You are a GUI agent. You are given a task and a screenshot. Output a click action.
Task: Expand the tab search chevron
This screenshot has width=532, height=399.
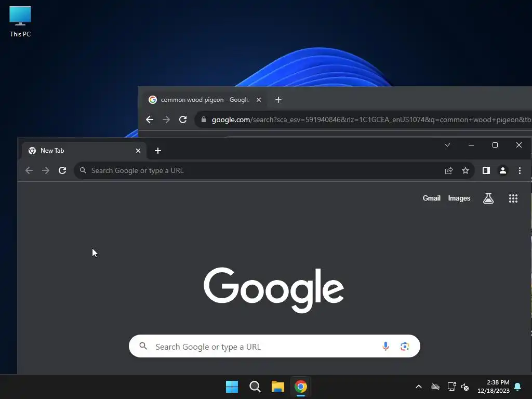coord(447,145)
